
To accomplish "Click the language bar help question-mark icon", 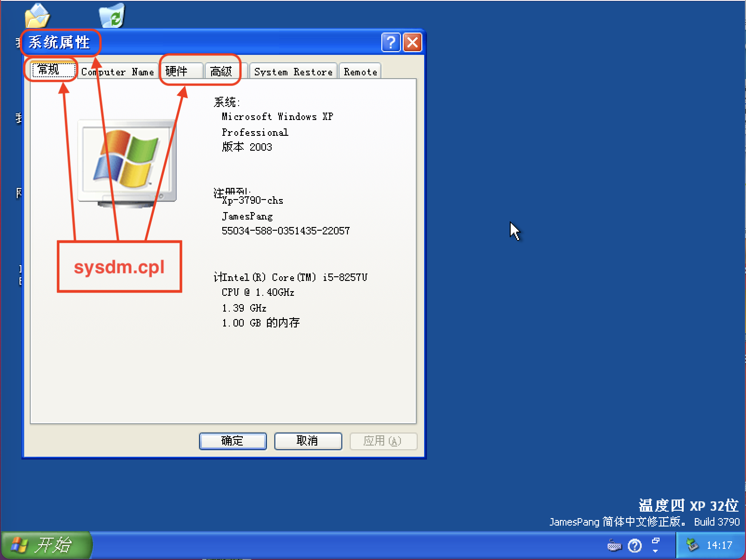I will coord(634,545).
